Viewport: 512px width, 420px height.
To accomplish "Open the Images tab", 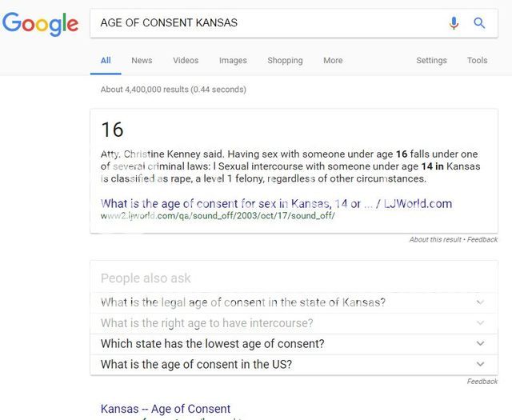I will click(x=233, y=61).
